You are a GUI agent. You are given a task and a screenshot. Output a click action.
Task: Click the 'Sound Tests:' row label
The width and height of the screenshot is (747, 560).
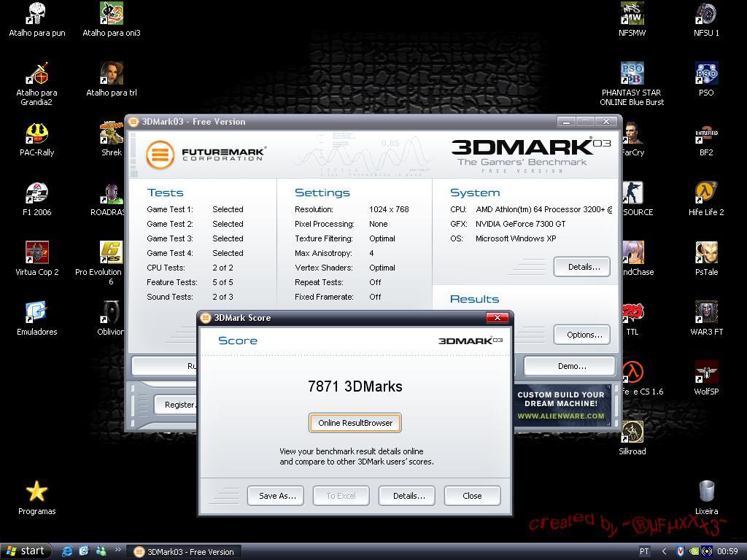pos(170,297)
